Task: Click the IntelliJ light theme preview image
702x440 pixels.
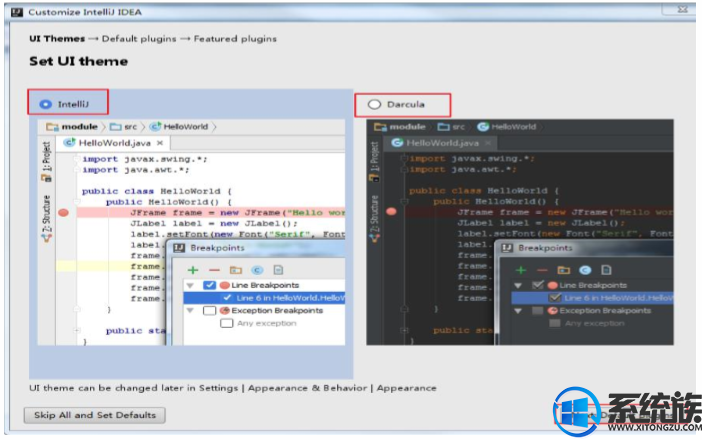Action: click(x=191, y=232)
